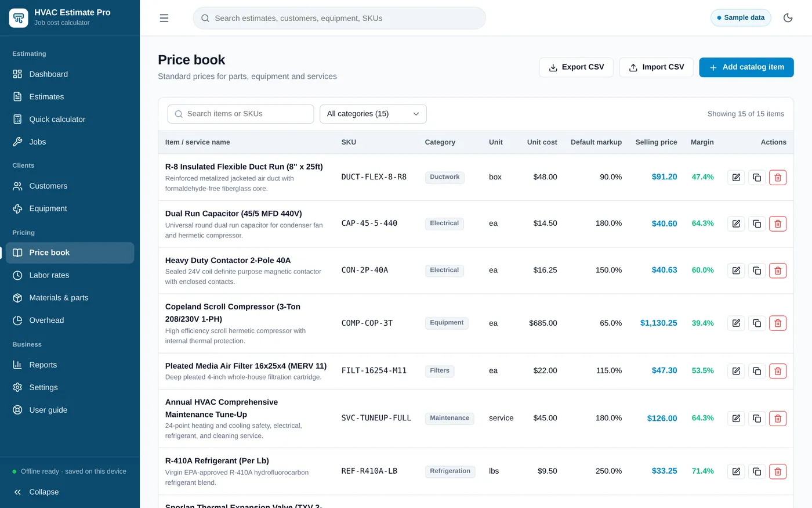Open Settings from the sidebar
The height and width of the screenshot is (508, 812).
point(70,388)
